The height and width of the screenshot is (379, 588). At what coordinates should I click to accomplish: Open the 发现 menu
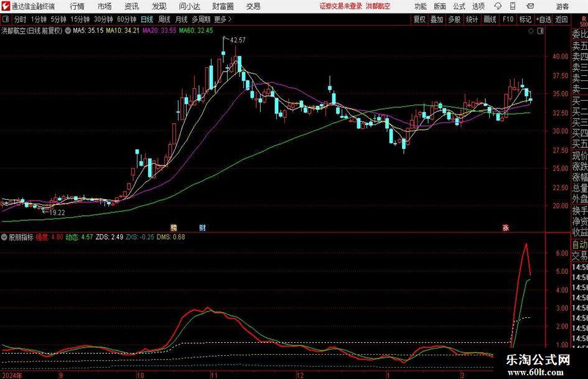[x=159, y=6]
